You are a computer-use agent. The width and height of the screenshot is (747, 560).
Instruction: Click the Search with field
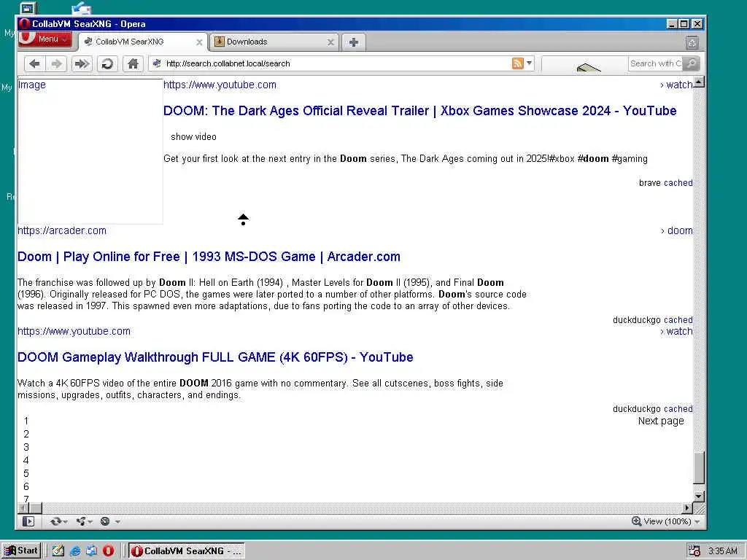656,63
